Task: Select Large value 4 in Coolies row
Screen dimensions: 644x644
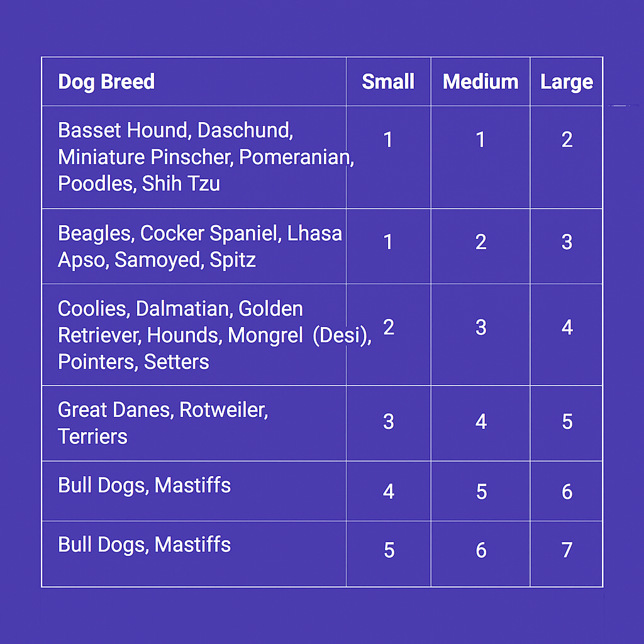Action: (567, 327)
